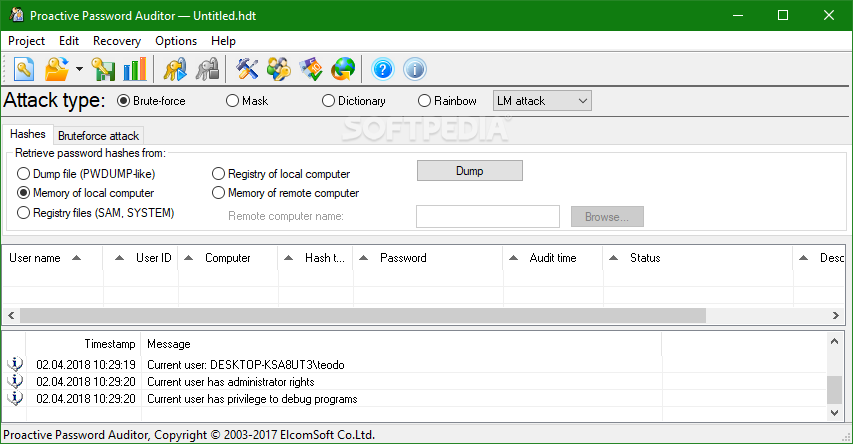The height and width of the screenshot is (444, 853).
Task: Click info icon of 'administrator rights' log row
Action: click(15, 381)
